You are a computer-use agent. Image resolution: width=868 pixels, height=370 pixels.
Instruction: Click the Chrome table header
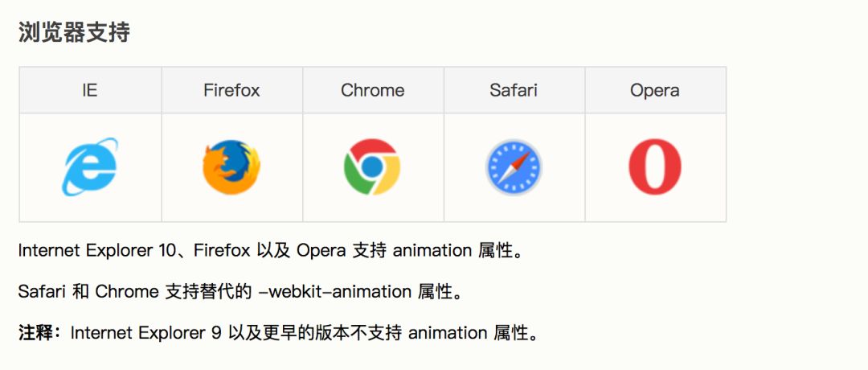(x=372, y=90)
